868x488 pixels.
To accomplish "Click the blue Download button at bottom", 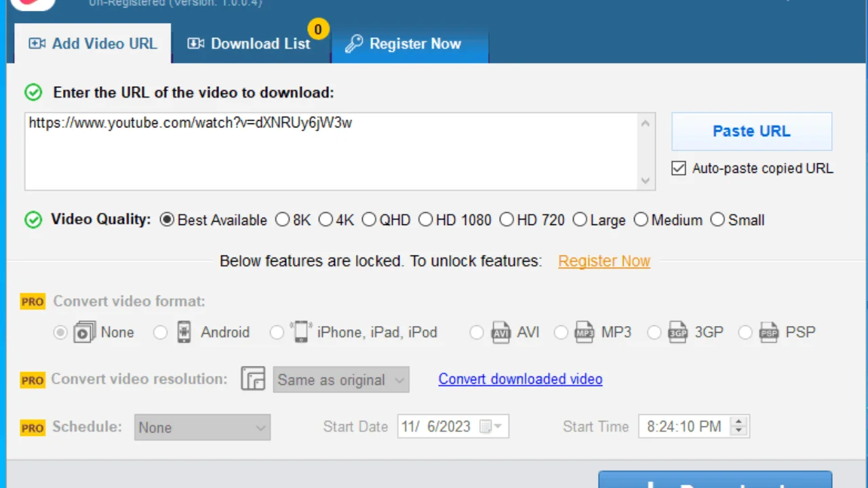I will point(715,480).
